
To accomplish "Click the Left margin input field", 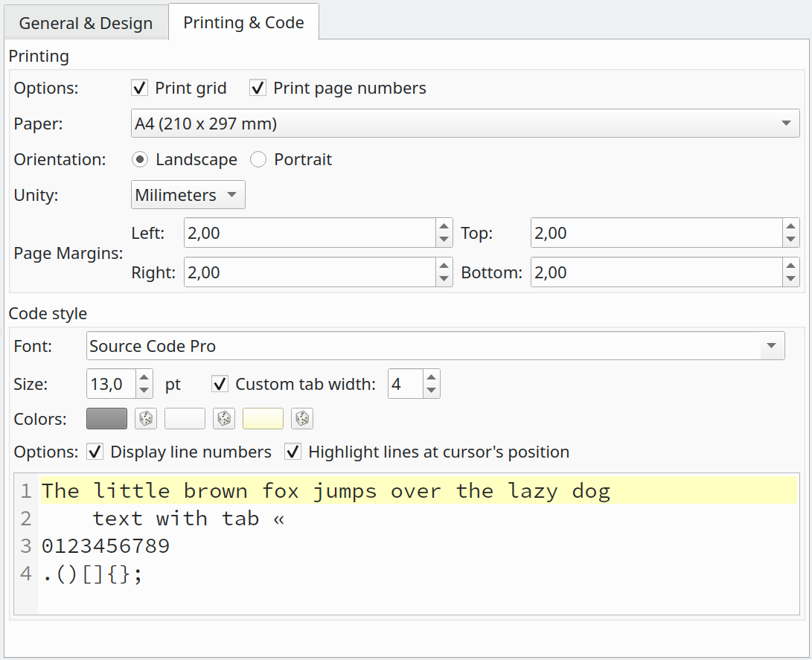I will pos(310,233).
